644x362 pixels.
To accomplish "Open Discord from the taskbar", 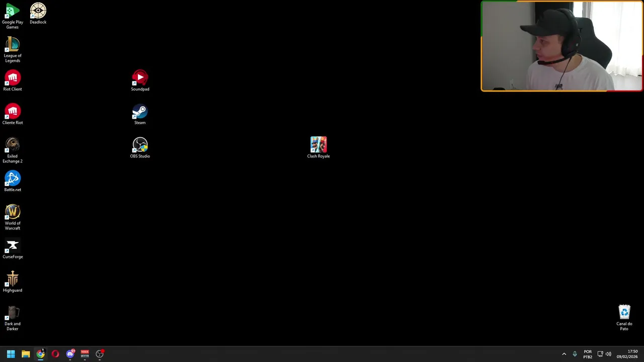I will point(70,354).
